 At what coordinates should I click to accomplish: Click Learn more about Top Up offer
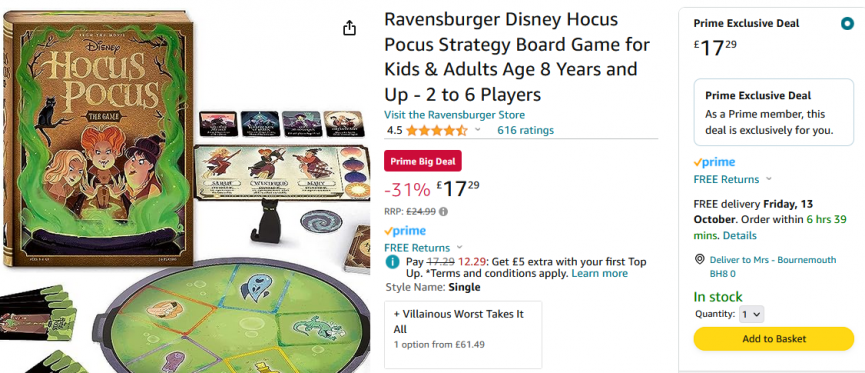pyautogui.click(x=599, y=274)
